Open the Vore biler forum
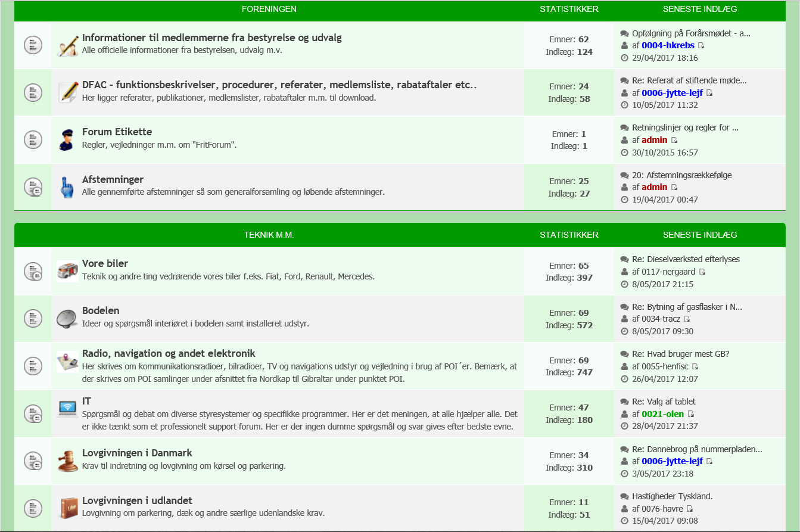 pyautogui.click(x=105, y=263)
